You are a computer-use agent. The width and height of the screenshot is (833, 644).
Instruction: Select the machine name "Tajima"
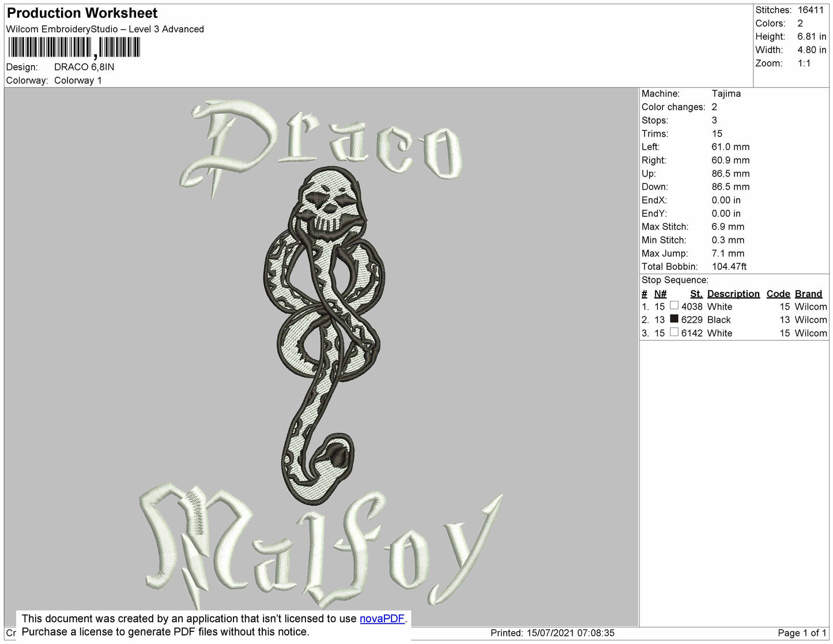coord(726,93)
